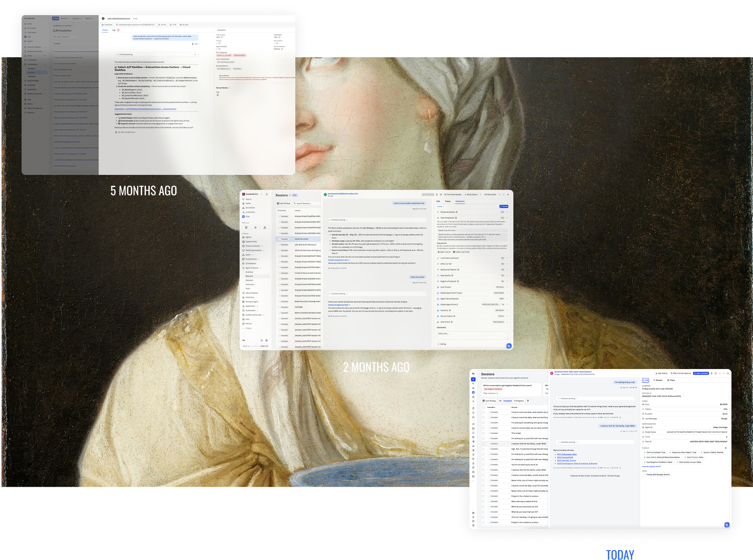753x560 pixels.
Task: Click the plus button beside Amplitude 2.0
Action: click(267, 194)
